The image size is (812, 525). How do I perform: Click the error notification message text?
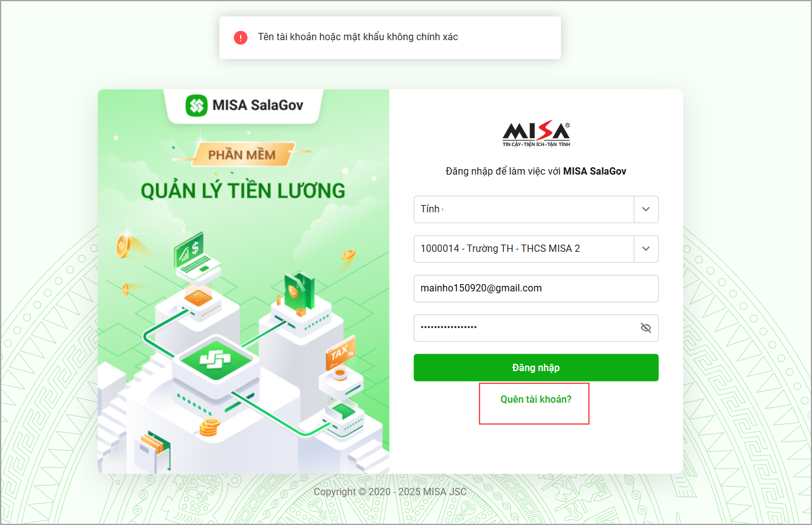(x=358, y=37)
